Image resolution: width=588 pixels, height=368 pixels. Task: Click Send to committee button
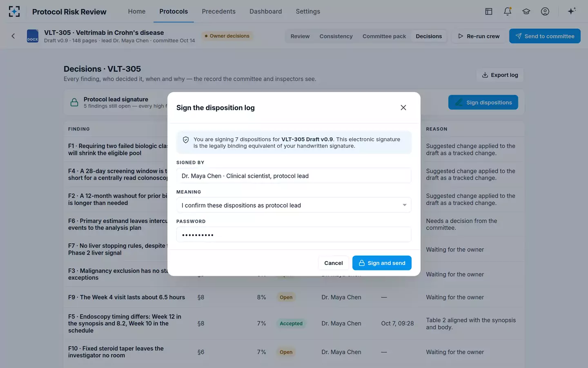[545, 36]
